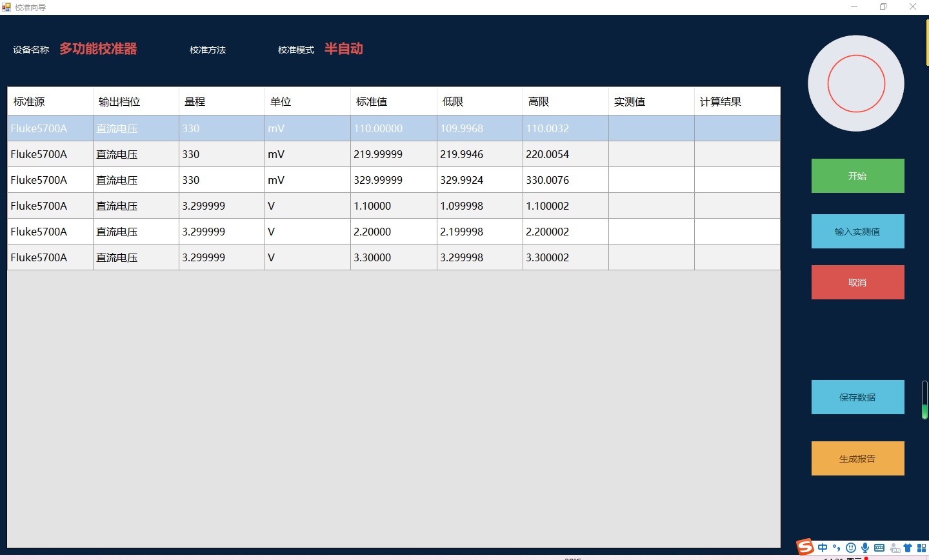Click the high limit cell 220.0054
Screen dimensions: 929x560
click(x=566, y=154)
